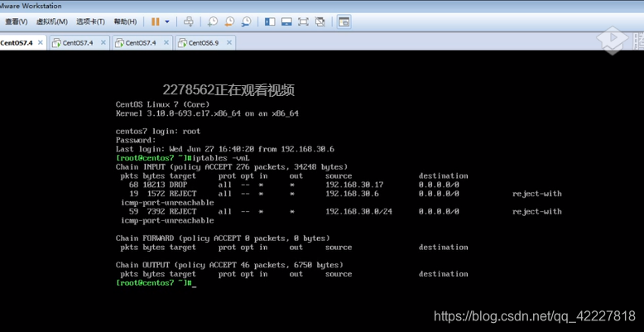Click the 'Chain OUTPUT' policy line

(229, 265)
